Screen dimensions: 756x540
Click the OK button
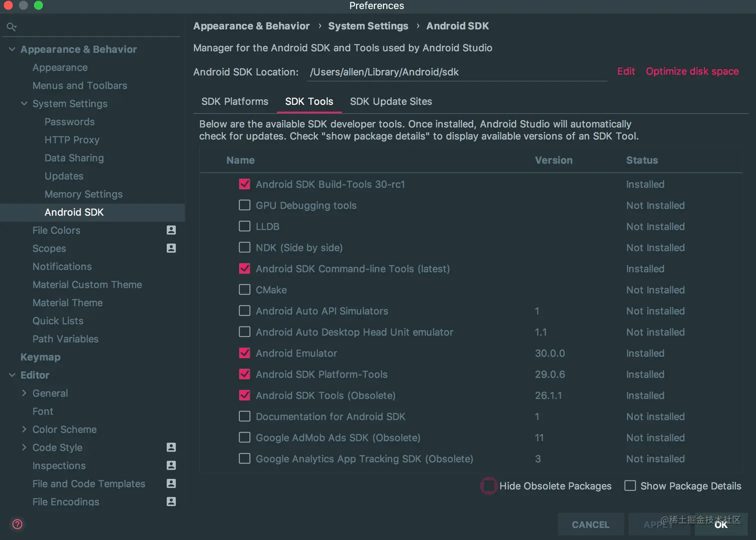click(721, 524)
